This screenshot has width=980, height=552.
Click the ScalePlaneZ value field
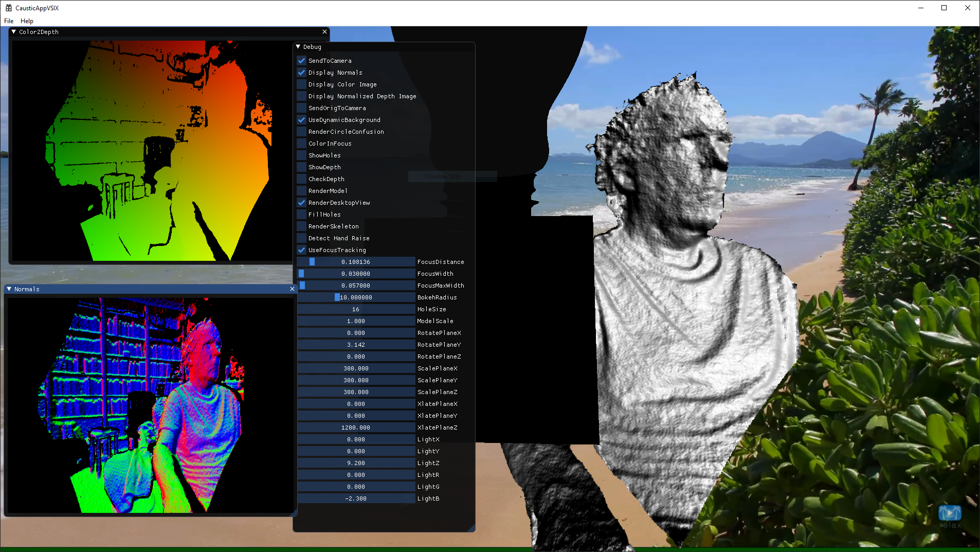356,392
